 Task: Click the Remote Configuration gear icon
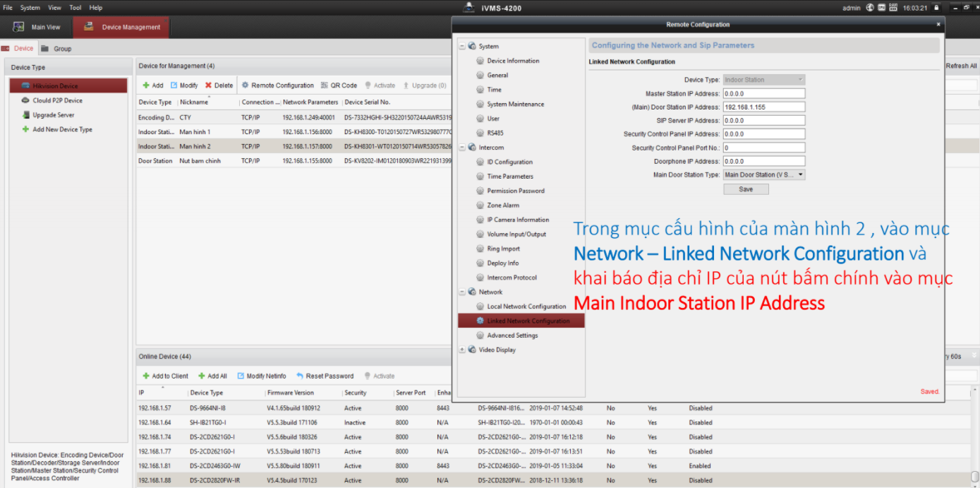tap(246, 85)
